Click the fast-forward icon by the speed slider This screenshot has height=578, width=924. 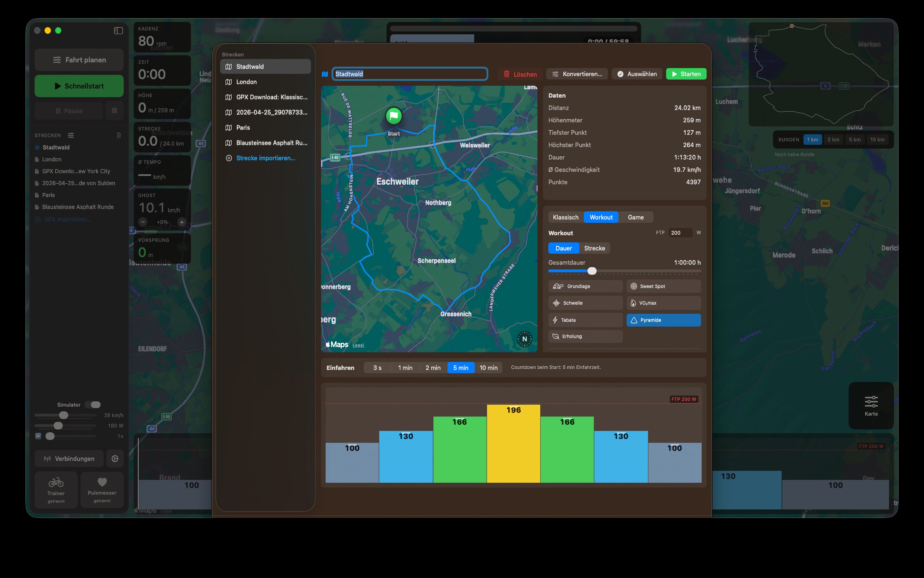tap(38, 436)
